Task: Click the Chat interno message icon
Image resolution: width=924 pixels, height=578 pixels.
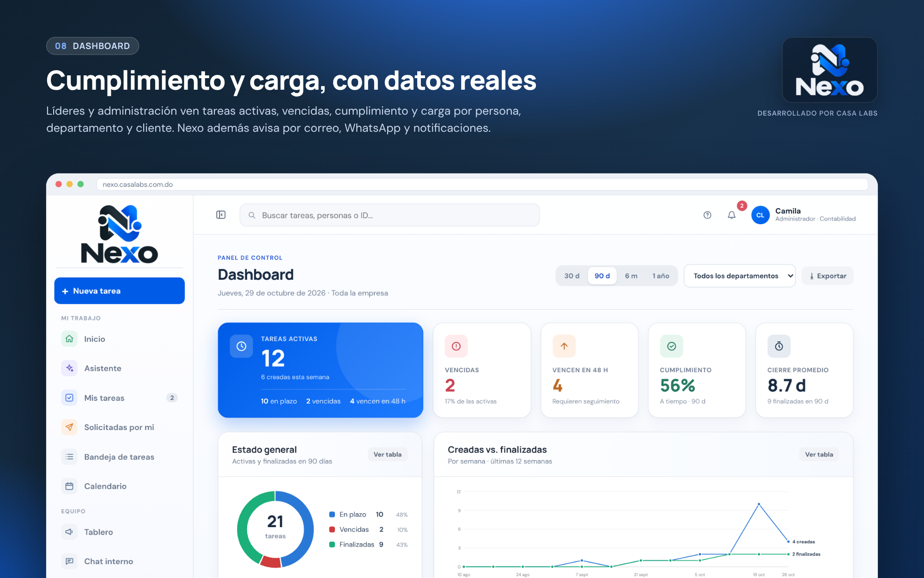Action: click(69, 561)
